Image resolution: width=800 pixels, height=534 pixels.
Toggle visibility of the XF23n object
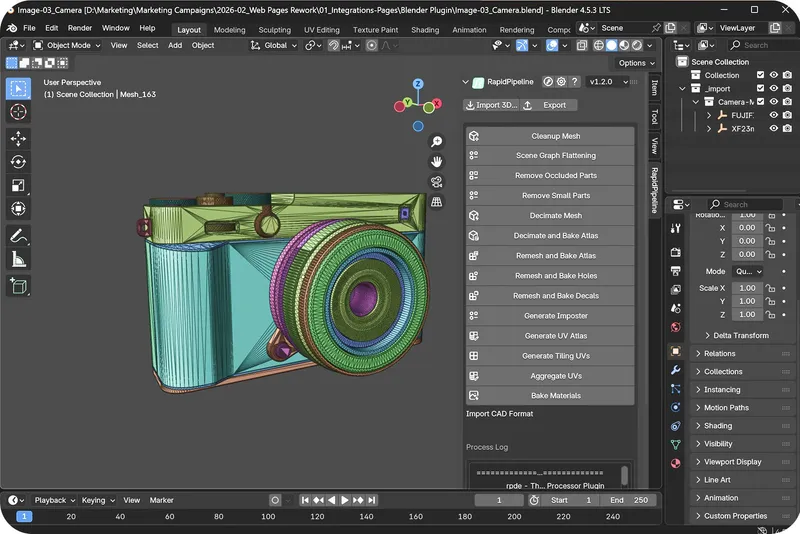[x=774, y=129]
